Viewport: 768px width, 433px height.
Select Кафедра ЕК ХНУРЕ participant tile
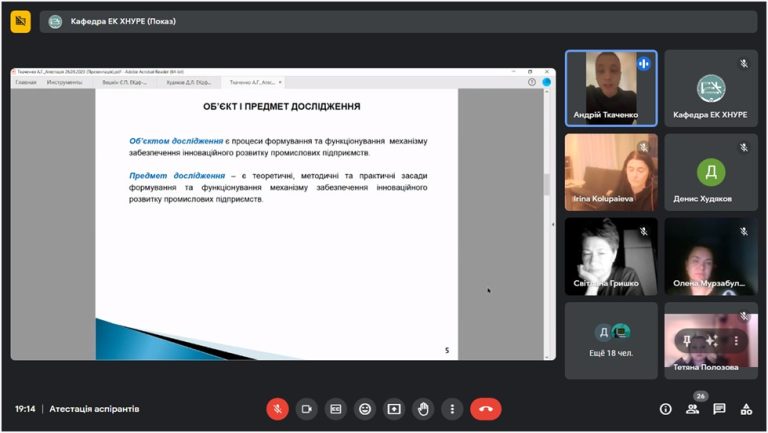pos(711,88)
